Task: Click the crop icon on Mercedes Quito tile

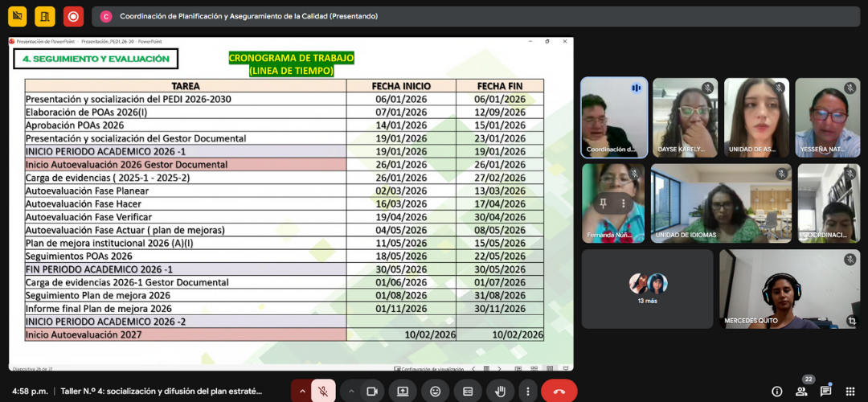Action: pos(852,320)
